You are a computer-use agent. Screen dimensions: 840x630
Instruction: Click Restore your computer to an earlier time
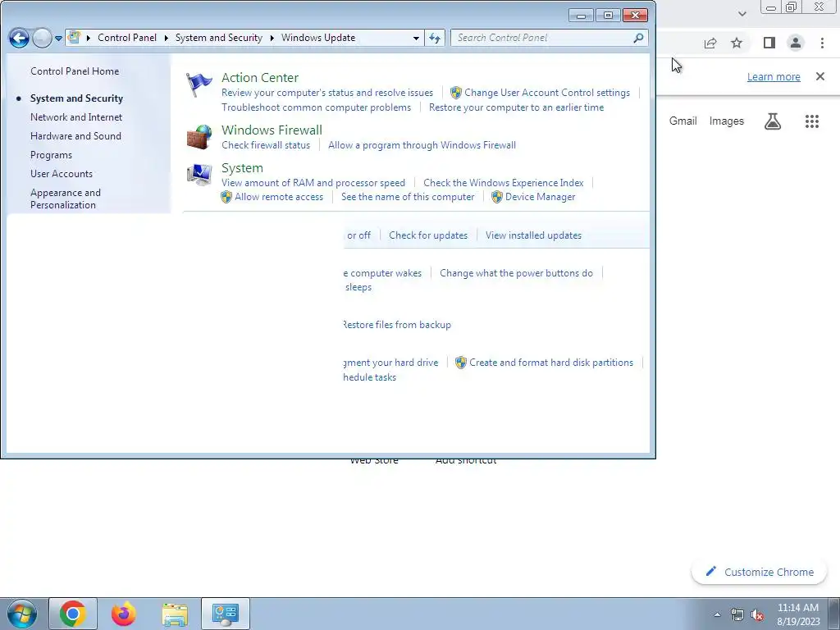click(x=517, y=107)
